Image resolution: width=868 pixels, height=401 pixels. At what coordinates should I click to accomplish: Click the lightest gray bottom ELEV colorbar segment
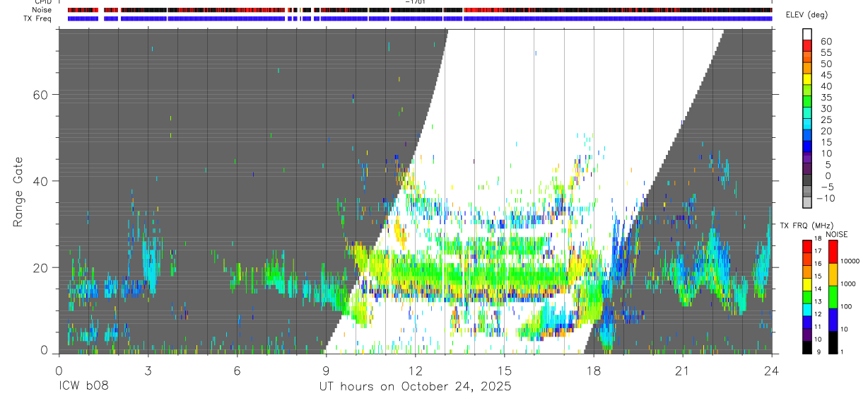[807, 202]
